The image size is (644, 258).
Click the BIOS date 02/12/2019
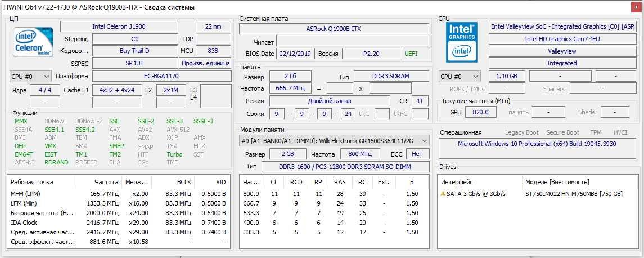pos(296,54)
